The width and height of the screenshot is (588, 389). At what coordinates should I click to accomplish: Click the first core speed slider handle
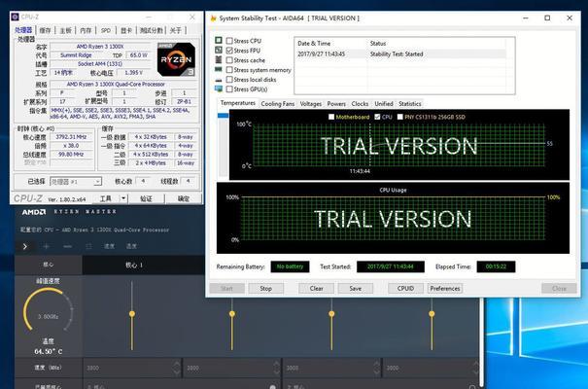[132, 313]
